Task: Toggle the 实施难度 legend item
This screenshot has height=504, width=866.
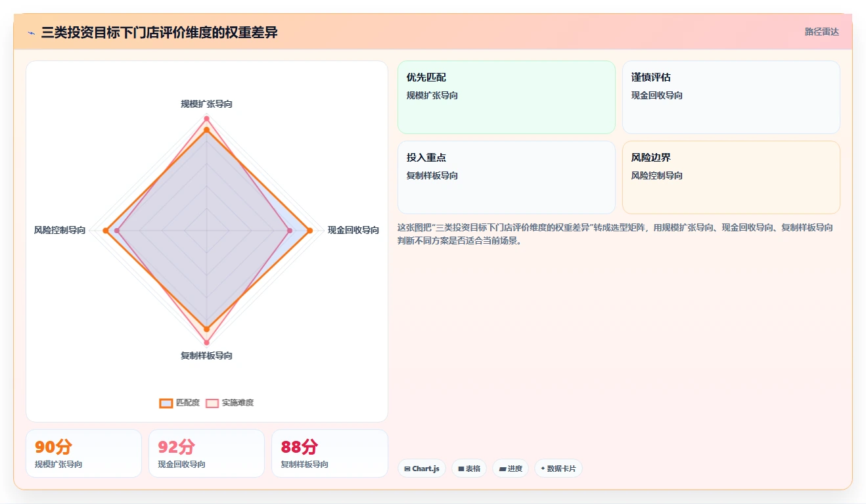Action: point(229,403)
